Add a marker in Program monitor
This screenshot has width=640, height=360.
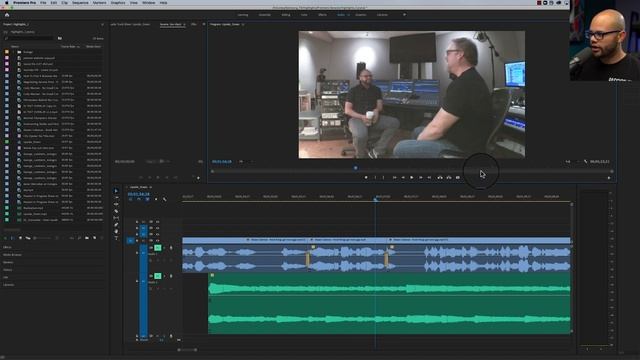click(x=366, y=178)
